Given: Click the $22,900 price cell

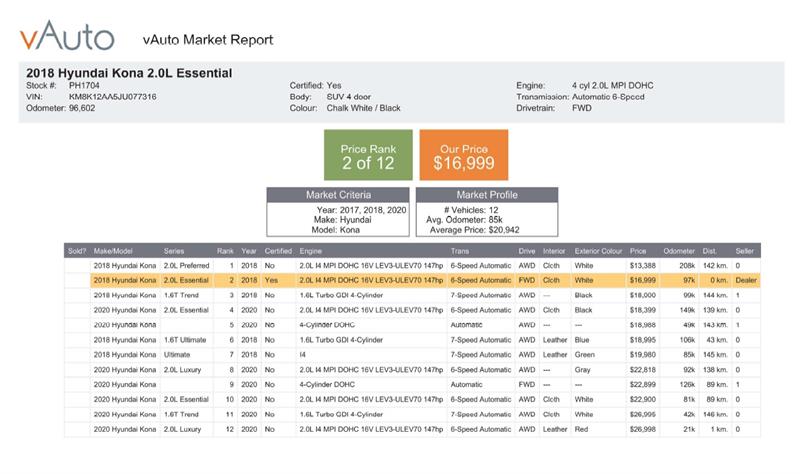Looking at the screenshot, I should pos(643,400).
